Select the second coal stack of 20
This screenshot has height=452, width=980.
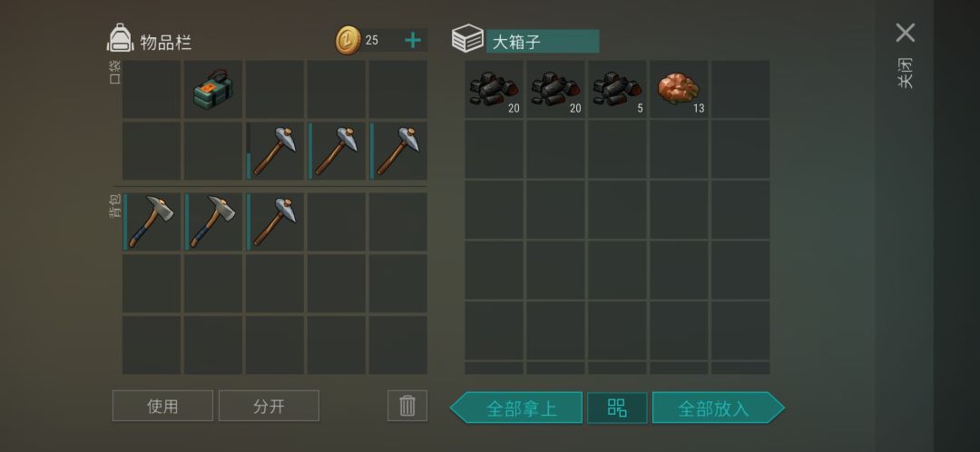pyautogui.click(x=555, y=89)
